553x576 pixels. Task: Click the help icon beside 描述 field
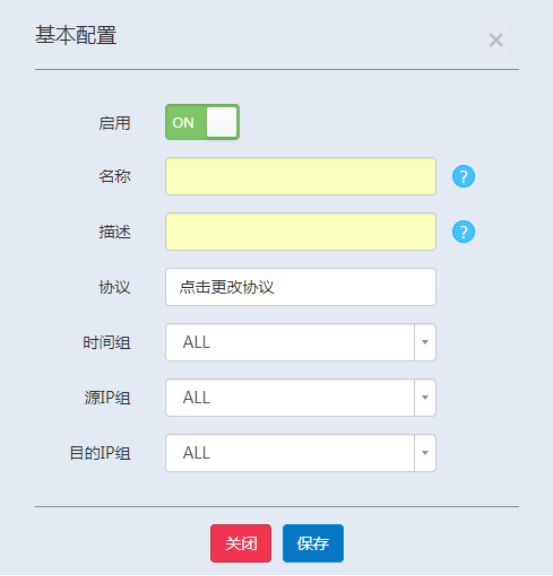tap(463, 232)
